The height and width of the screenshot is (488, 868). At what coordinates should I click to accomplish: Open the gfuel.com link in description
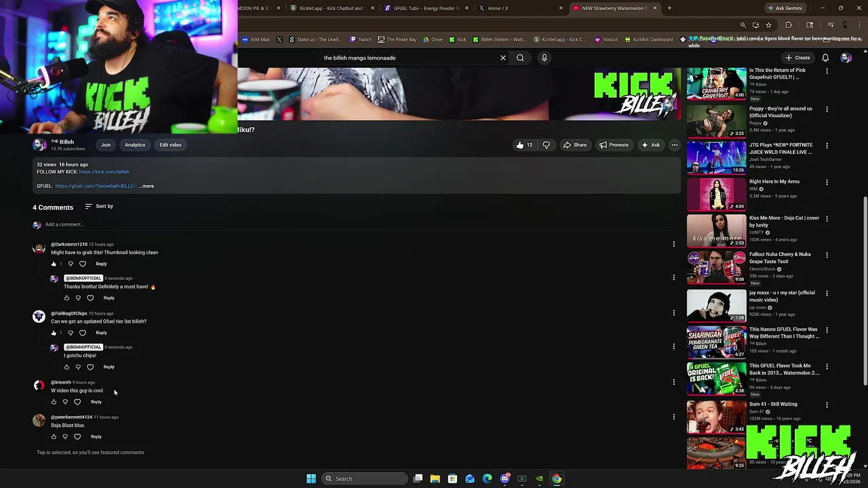coord(96,186)
